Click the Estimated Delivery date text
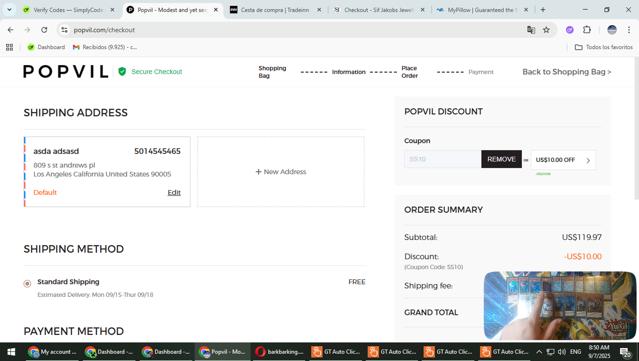Viewport: 639px width, 361px height. (95, 295)
